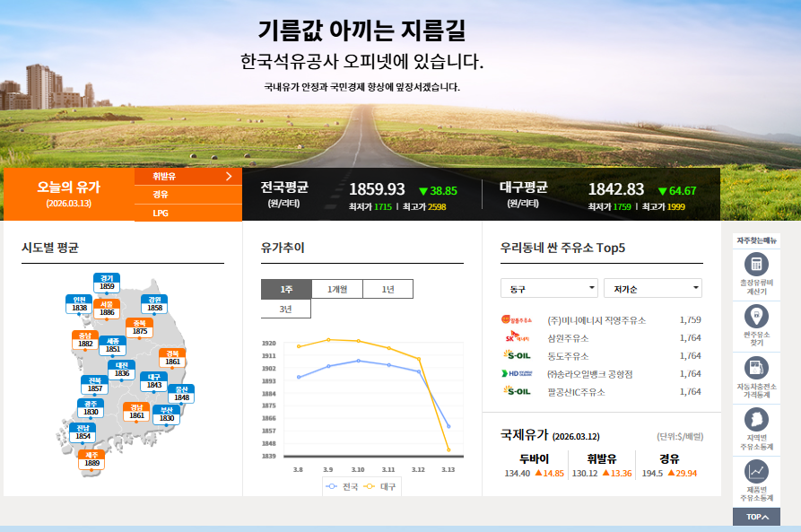Viewport: 801px width, 532px height.
Task: Select the 세종 1851 map marker
Action: (113, 346)
